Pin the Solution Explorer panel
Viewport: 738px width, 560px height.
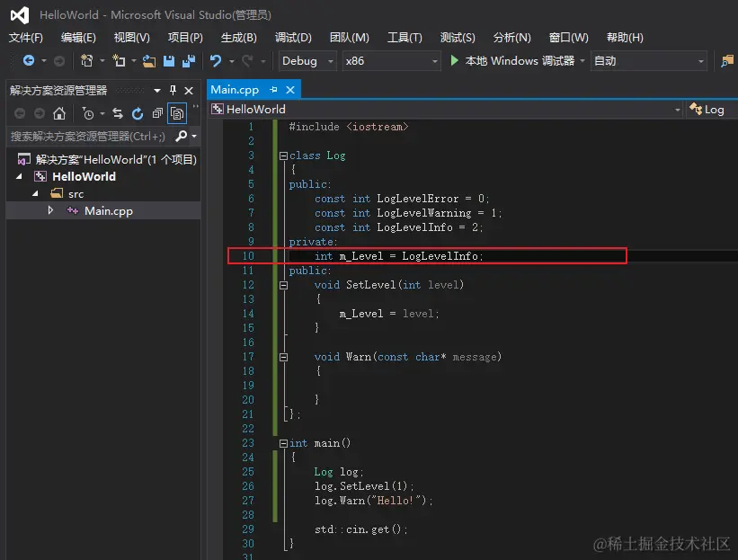pos(173,90)
